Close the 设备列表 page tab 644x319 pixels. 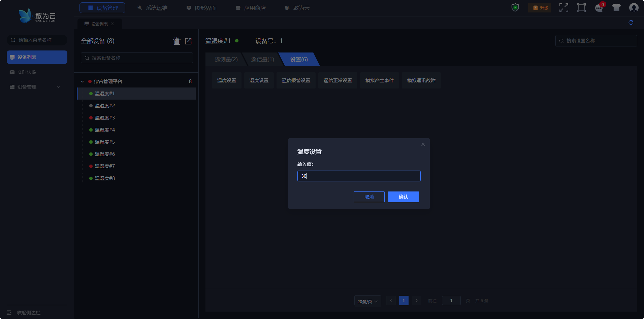(x=112, y=24)
